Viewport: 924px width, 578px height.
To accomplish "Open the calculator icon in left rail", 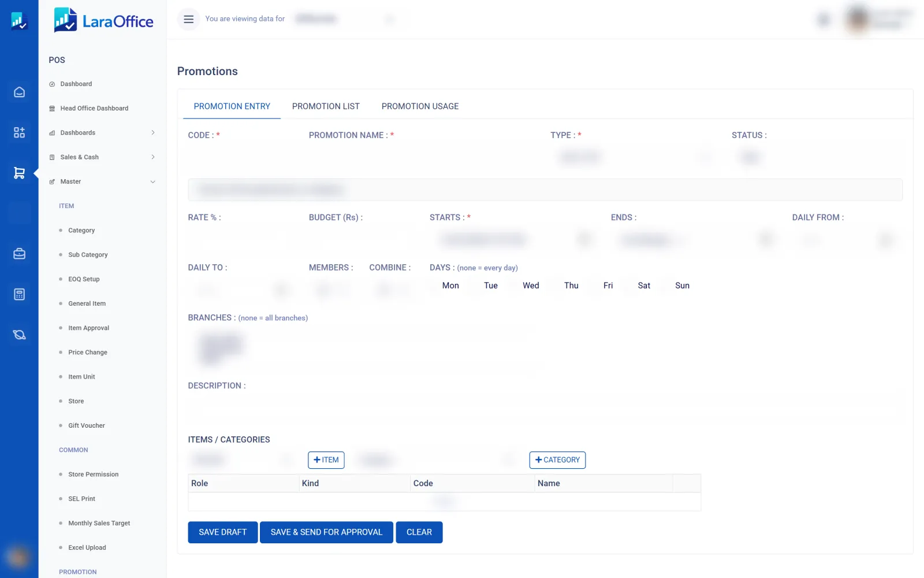I will coord(19,294).
